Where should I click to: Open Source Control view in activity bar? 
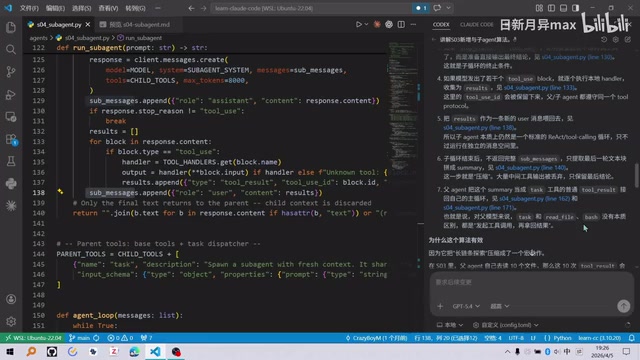click(11, 72)
